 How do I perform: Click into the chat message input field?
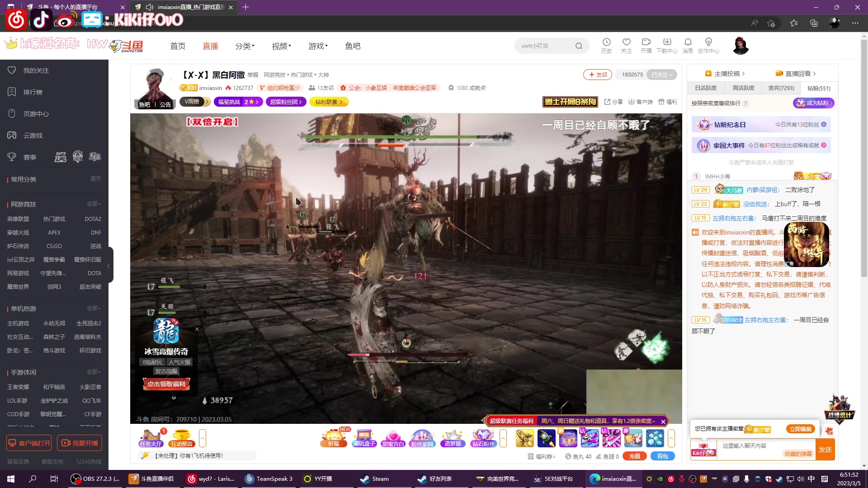point(766,450)
